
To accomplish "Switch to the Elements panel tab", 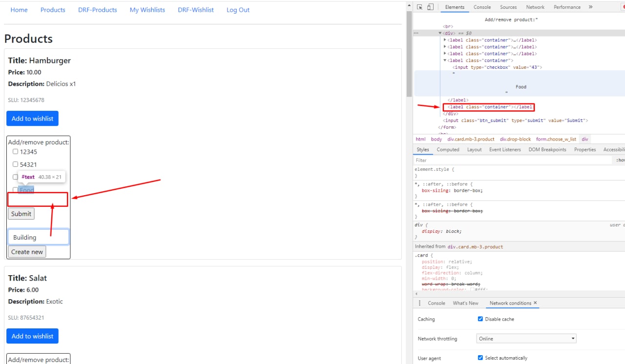I will pos(455,7).
